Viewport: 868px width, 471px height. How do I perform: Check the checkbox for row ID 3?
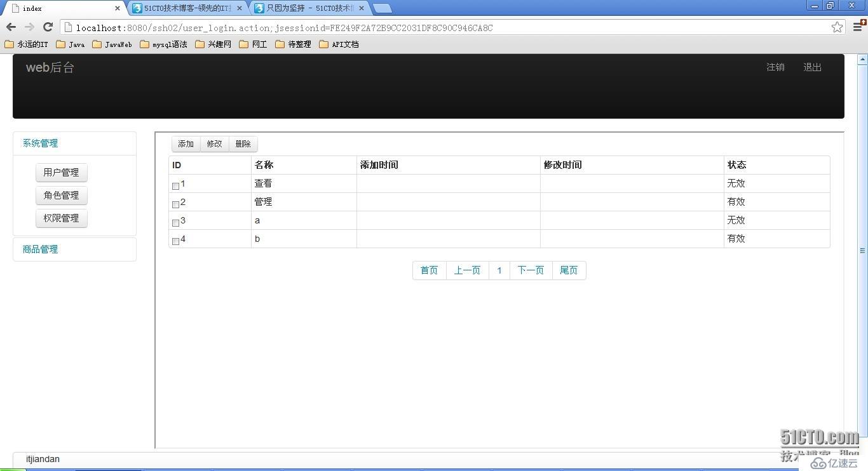point(176,223)
